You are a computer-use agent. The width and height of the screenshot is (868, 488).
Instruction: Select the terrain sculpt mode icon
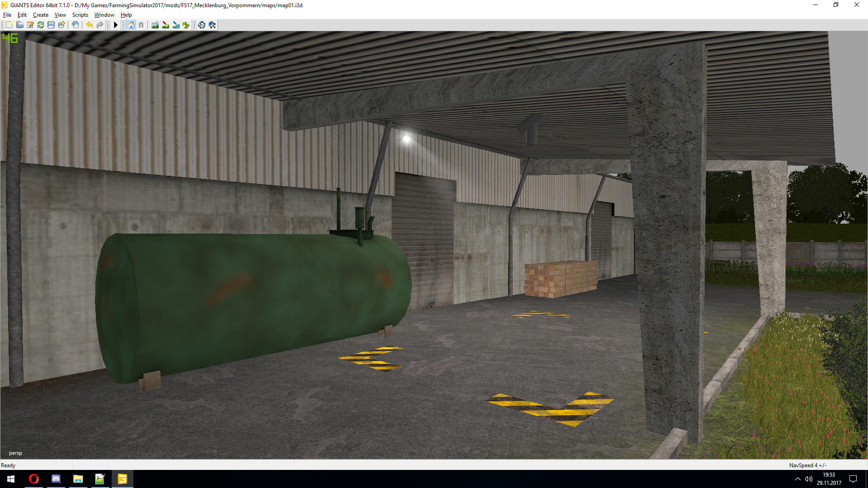[x=155, y=25]
